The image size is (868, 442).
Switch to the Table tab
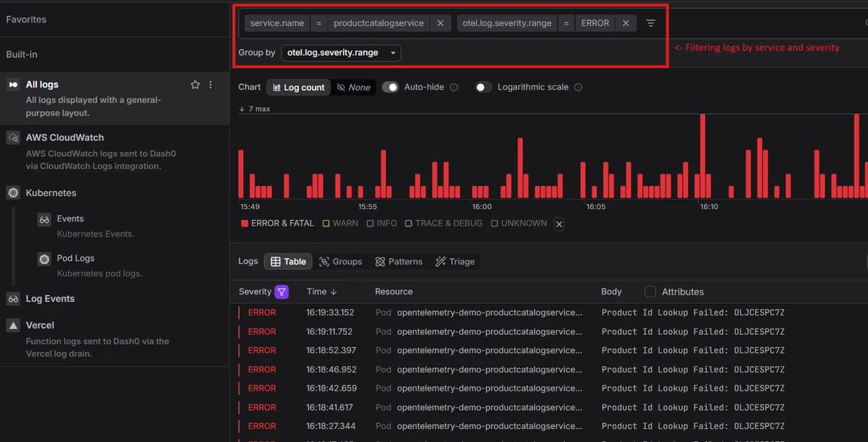[288, 262]
